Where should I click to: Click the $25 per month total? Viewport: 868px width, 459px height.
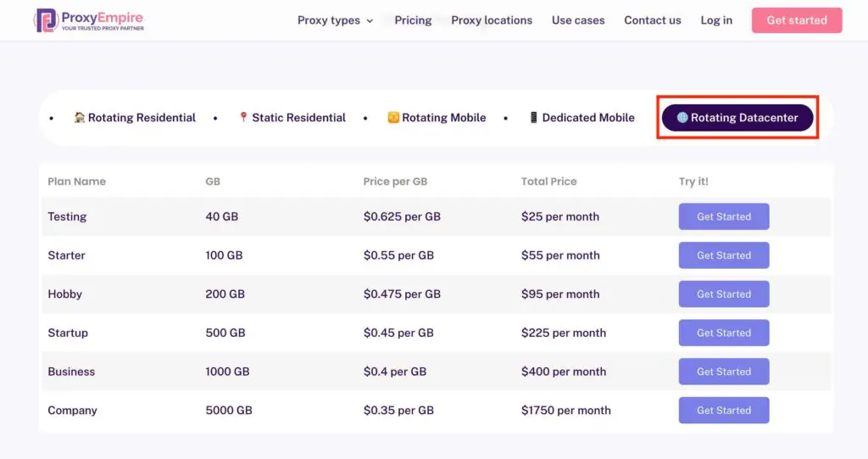point(560,216)
